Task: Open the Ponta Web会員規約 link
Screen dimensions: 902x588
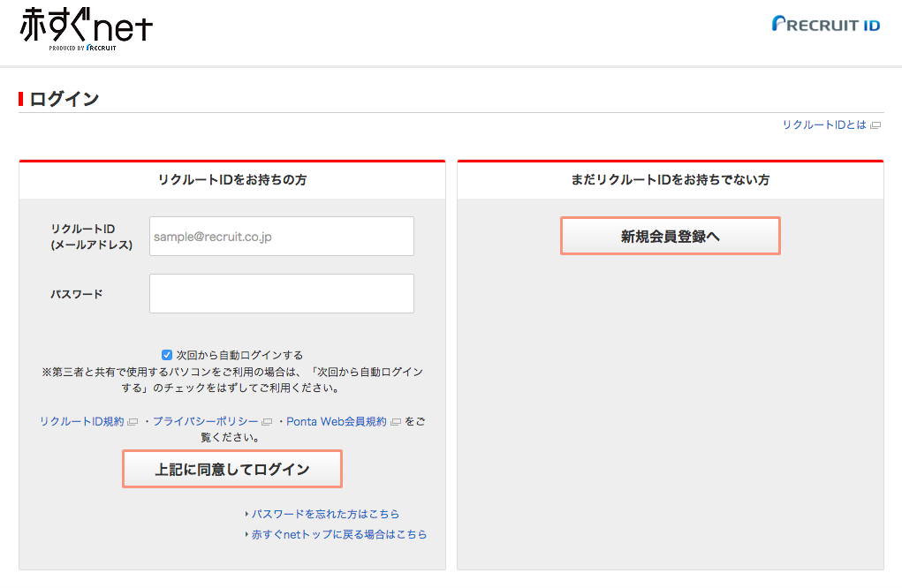Action: [x=337, y=421]
